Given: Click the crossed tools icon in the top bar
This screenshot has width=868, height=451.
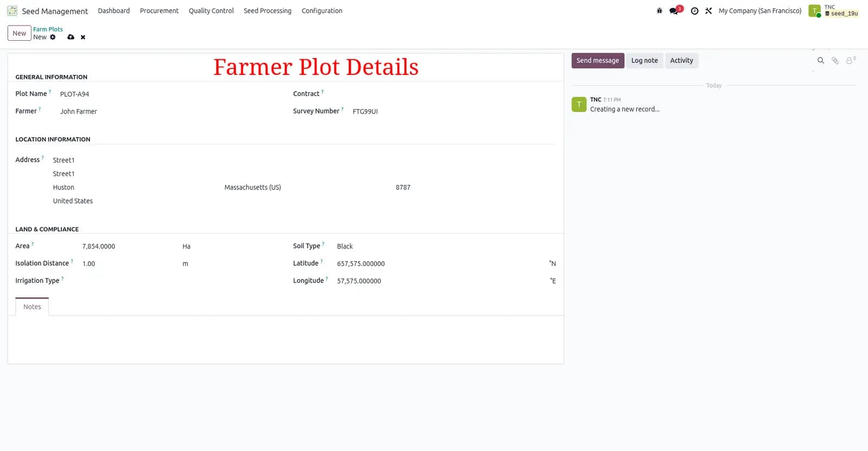Looking at the screenshot, I should pos(709,11).
